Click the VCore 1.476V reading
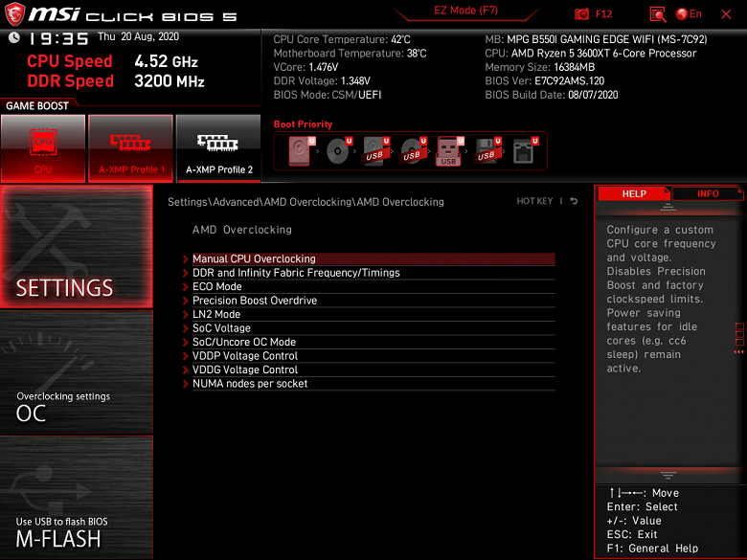Viewport: 747px width, 560px height. tap(306, 67)
